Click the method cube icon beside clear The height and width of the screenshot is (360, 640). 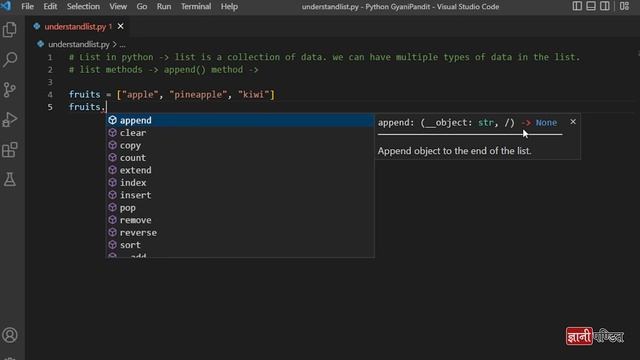113,133
